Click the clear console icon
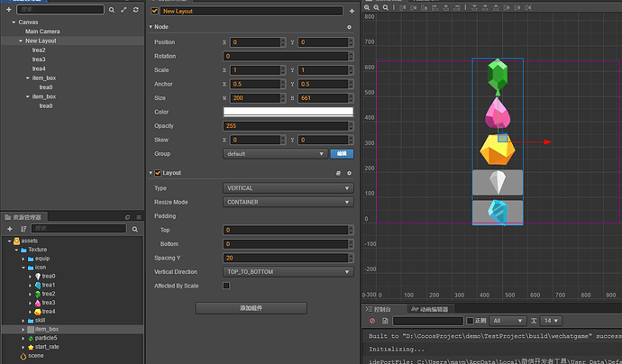622x364 pixels. coord(372,321)
